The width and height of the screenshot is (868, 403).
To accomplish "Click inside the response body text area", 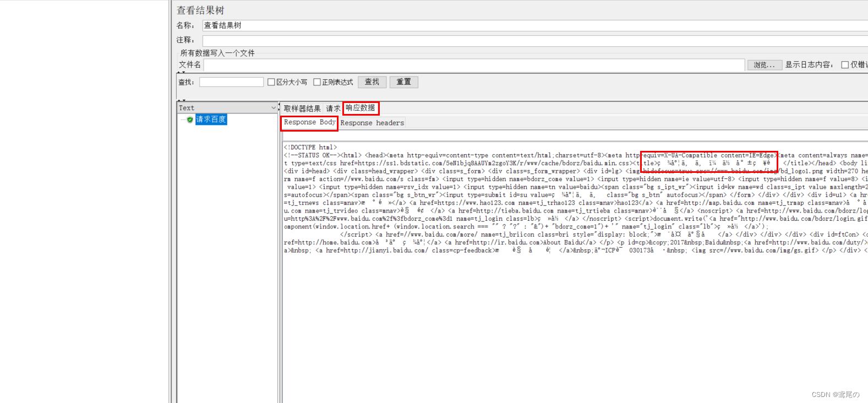I will tap(550, 319).
